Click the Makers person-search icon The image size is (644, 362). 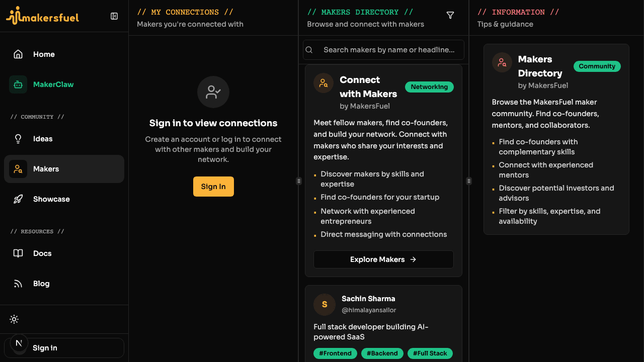[x=18, y=169]
